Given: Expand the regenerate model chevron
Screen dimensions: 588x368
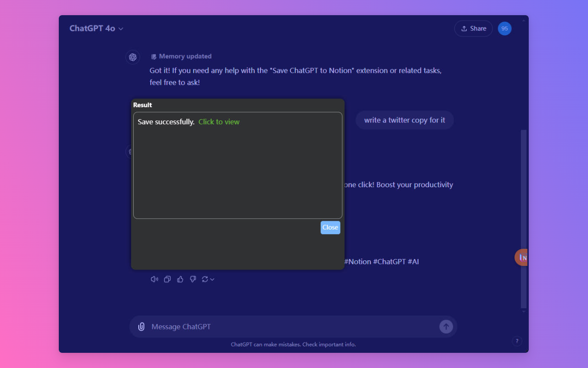Looking at the screenshot, I should coord(212,279).
